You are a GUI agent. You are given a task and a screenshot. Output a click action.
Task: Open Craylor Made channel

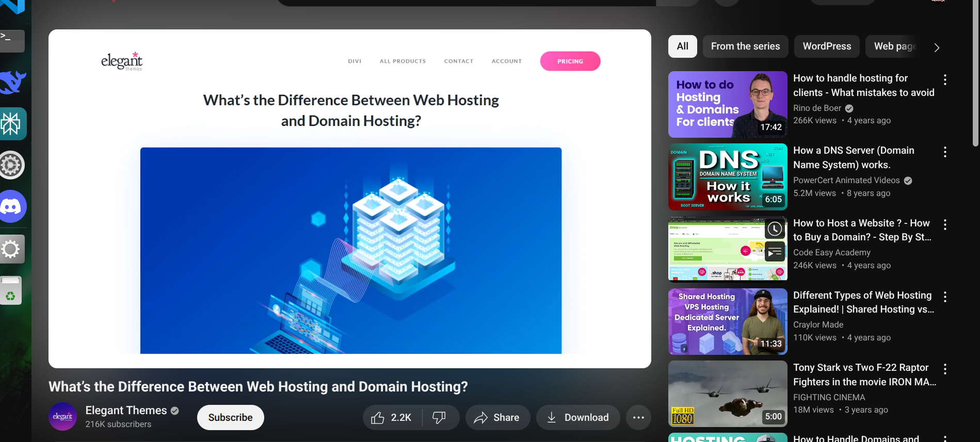click(818, 325)
